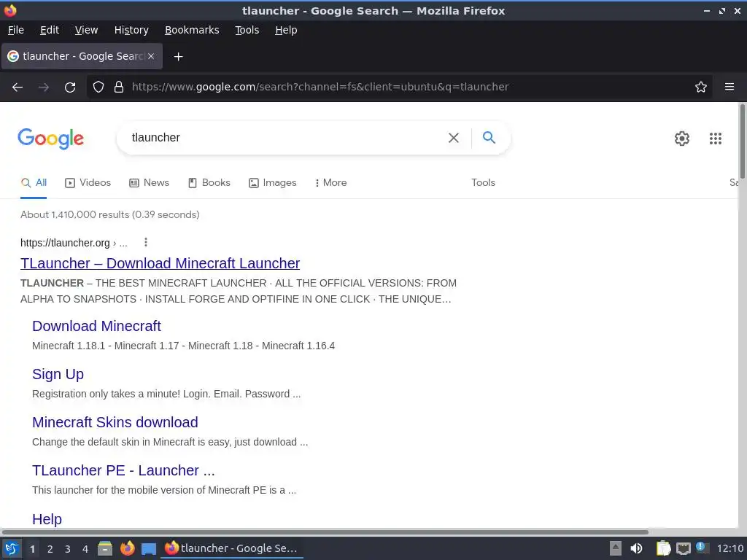Open the tracking protection shield icon

(98, 87)
